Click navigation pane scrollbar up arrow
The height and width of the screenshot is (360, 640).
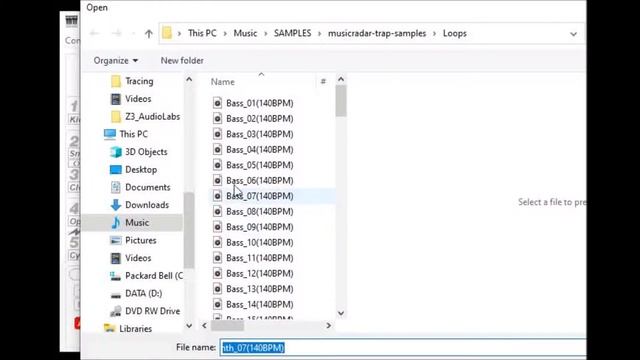(189, 80)
